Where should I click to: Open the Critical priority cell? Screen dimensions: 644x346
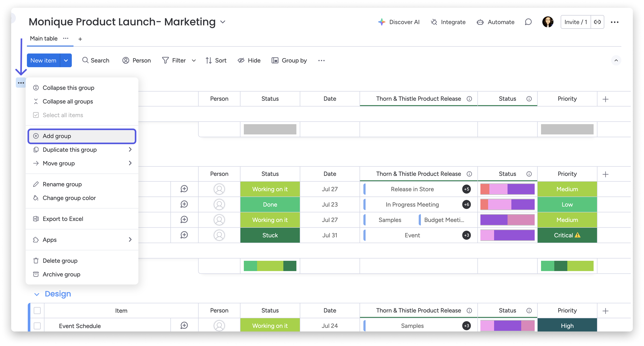[x=567, y=235]
